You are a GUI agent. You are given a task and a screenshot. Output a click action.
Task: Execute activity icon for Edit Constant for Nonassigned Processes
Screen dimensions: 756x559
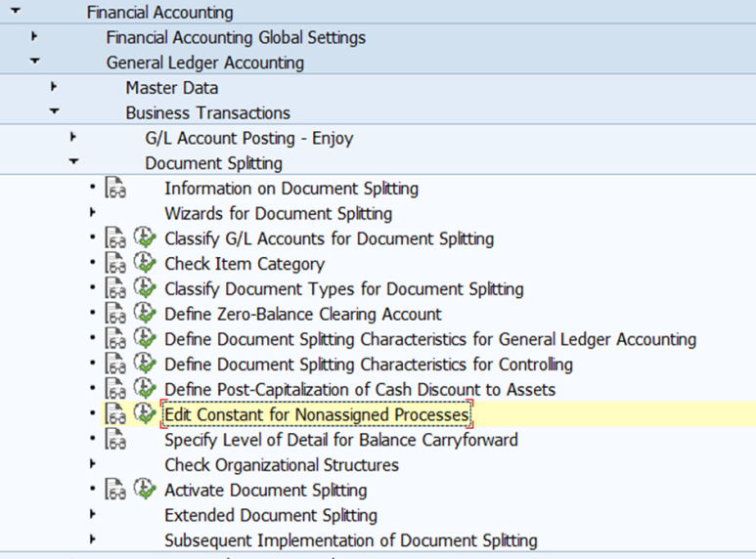[145, 414]
